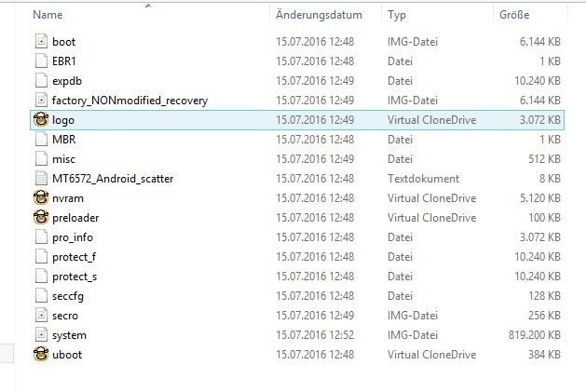
Task: Click the pro_info file icon
Action: click(41, 237)
